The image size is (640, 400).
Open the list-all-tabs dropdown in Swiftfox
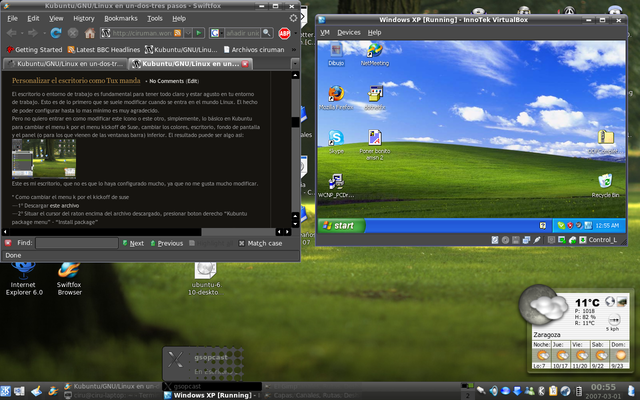(295, 64)
